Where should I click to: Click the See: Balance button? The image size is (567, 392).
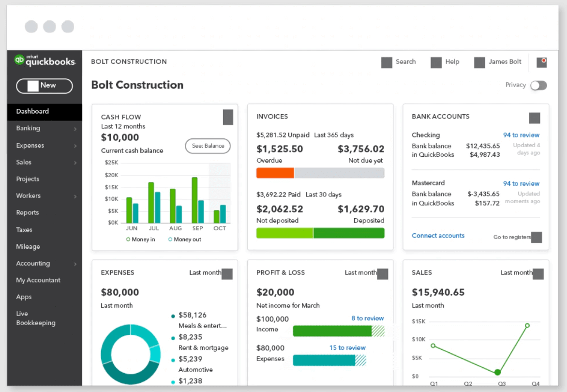(x=208, y=146)
